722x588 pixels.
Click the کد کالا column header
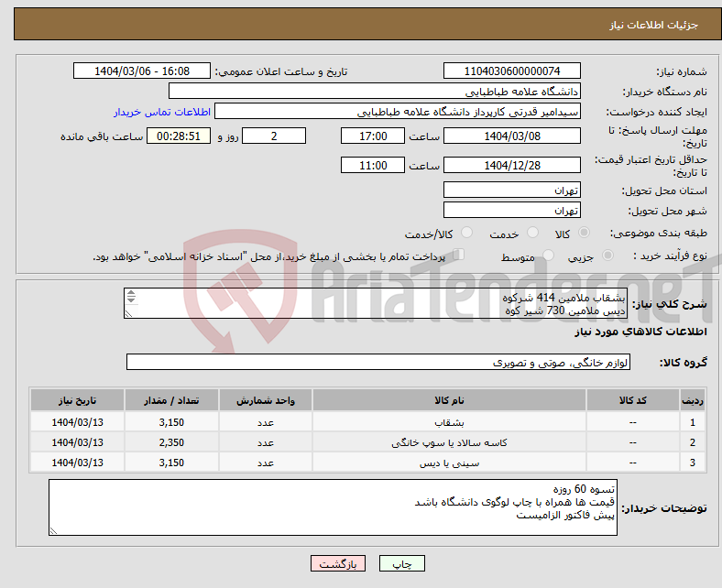pos(633,400)
